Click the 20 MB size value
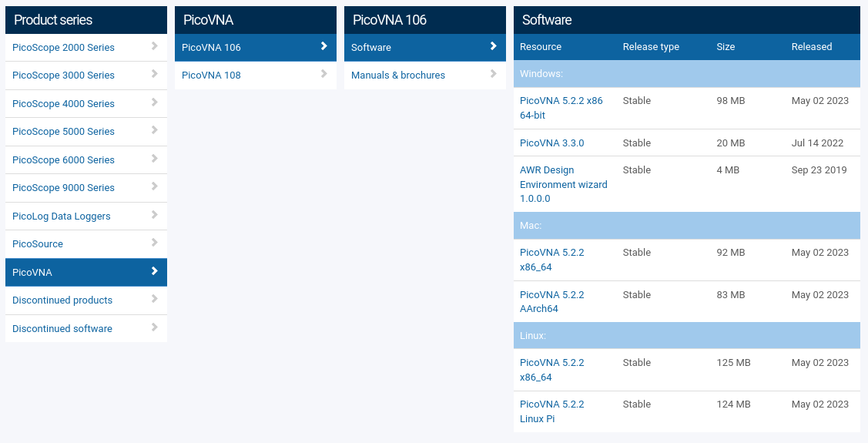868x443 pixels. point(731,143)
